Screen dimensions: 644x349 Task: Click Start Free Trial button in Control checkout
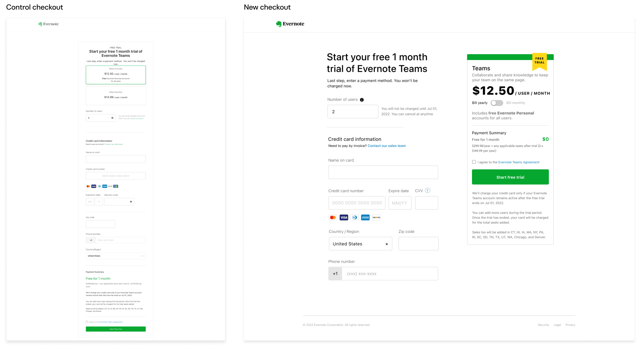pyautogui.click(x=116, y=329)
